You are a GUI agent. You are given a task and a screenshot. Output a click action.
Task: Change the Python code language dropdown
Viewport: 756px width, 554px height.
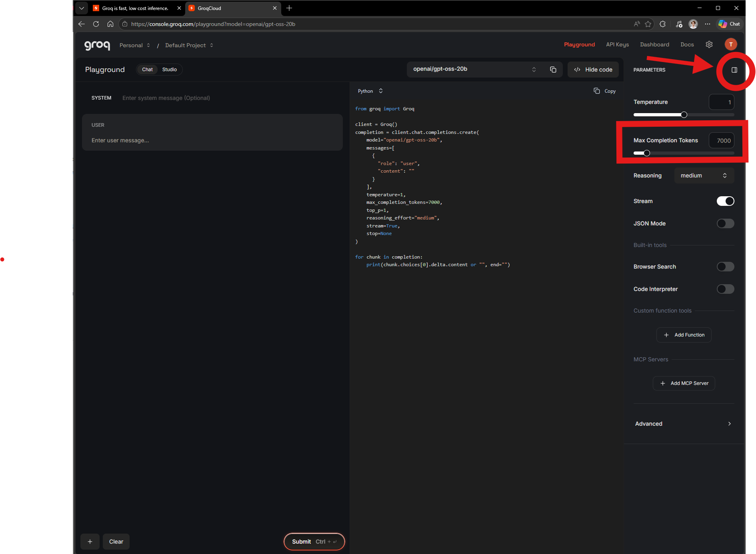point(370,91)
